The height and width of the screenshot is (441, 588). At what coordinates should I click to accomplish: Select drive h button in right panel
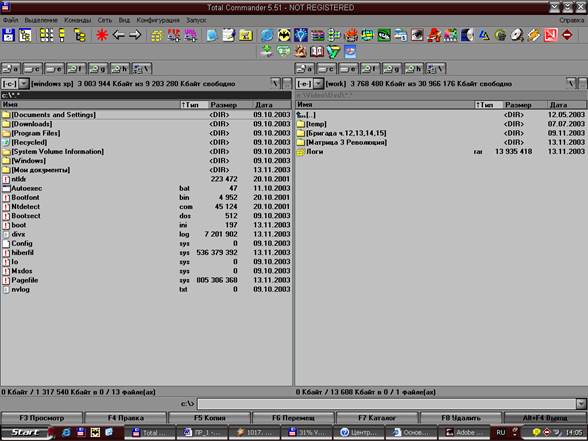tap(414, 69)
